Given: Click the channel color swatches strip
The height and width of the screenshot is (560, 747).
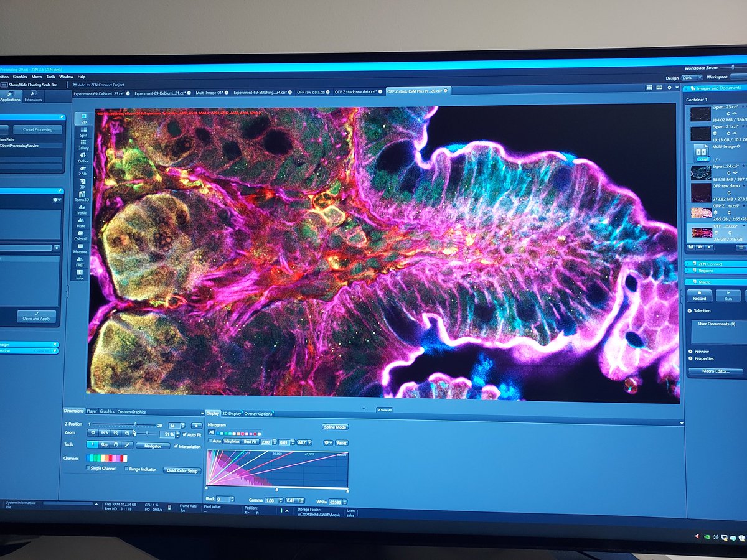Looking at the screenshot, I should (x=106, y=459).
